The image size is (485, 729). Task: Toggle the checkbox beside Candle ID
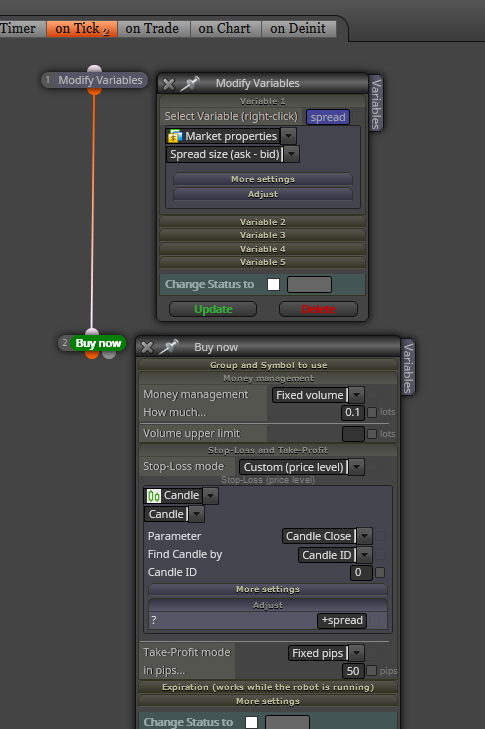pyautogui.click(x=380, y=572)
